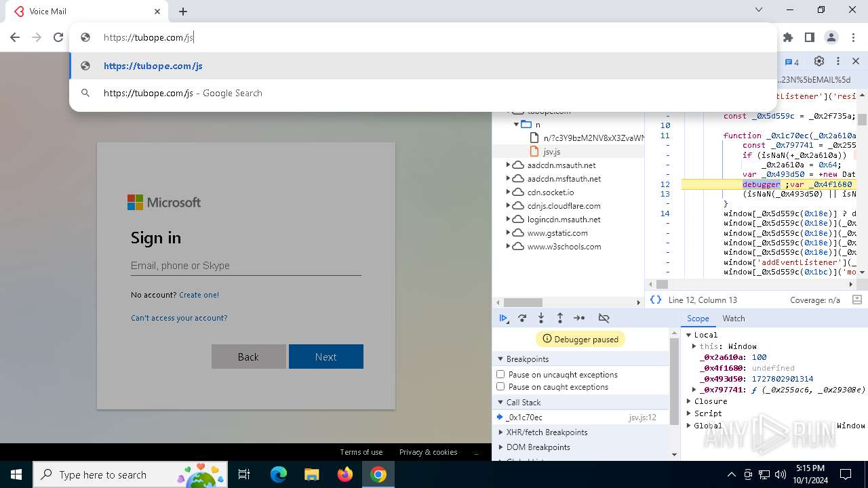Viewport: 868px width, 488px height.
Task: Expand www.w3schools.com domain node
Action: (x=508, y=246)
